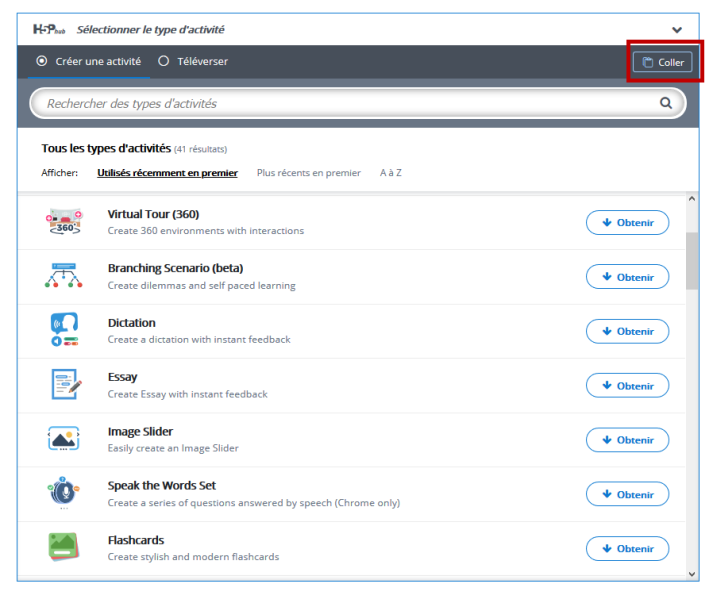Screen dimensions: 713x599
Task: Click the 'Sélectionner le type d'activité' header
Action: click(x=150, y=30)
